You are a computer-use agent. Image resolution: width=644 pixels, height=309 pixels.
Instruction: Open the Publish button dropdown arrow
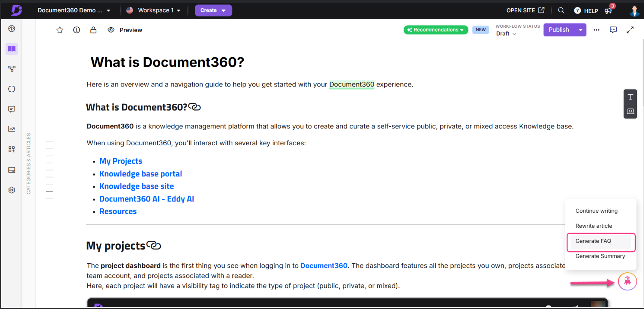580,30
